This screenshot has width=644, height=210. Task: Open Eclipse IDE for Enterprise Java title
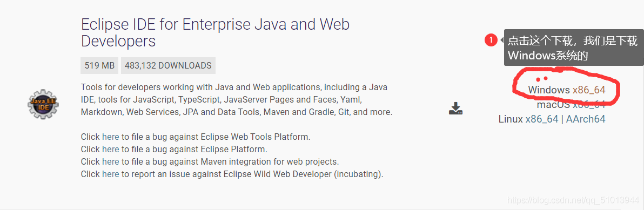(x=215, y=33)
